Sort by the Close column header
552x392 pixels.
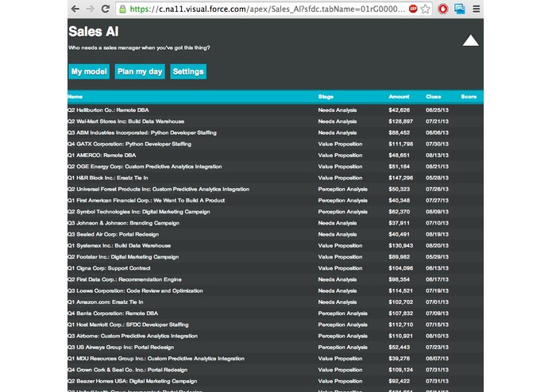(x=434, y=97)
